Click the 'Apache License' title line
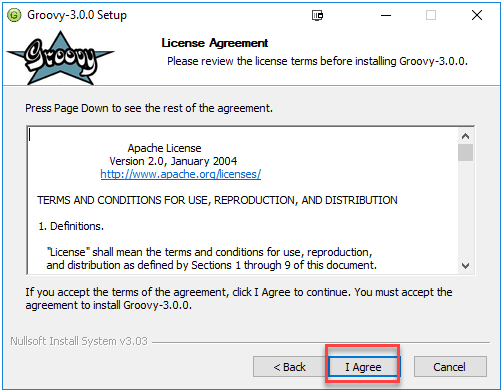This screenshot has height=392, width=503. click(x=165, y=148)
